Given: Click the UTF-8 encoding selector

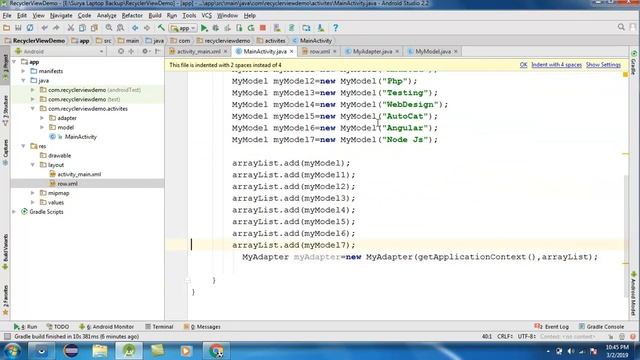Looking at the screenshot, I should 527,336.
